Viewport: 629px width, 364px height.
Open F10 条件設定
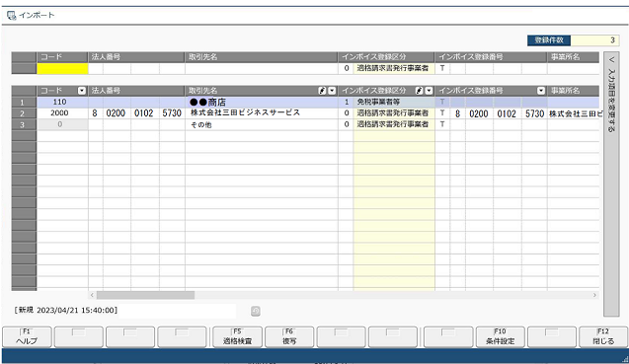501,336
